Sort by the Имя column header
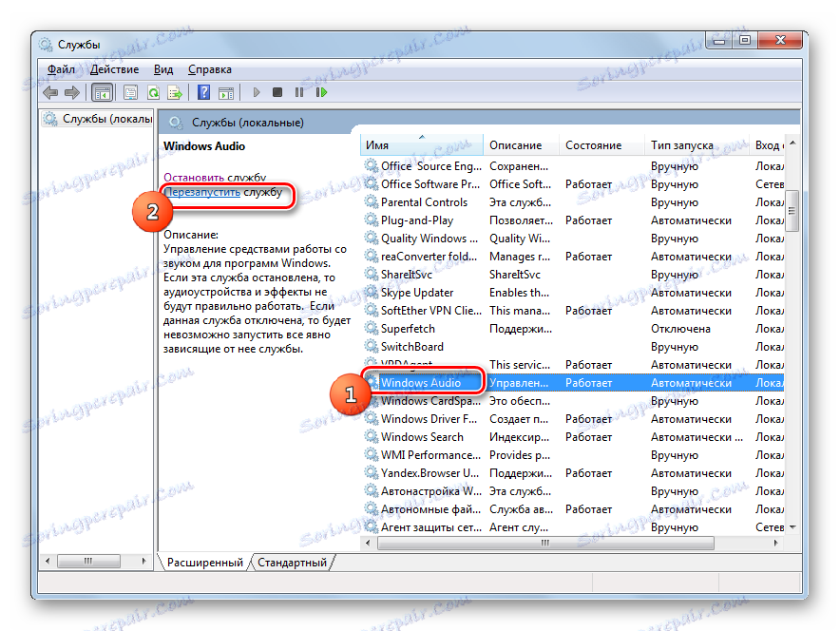Image resolution: width=840 pixels, height=631 pixels. (422, 145)
